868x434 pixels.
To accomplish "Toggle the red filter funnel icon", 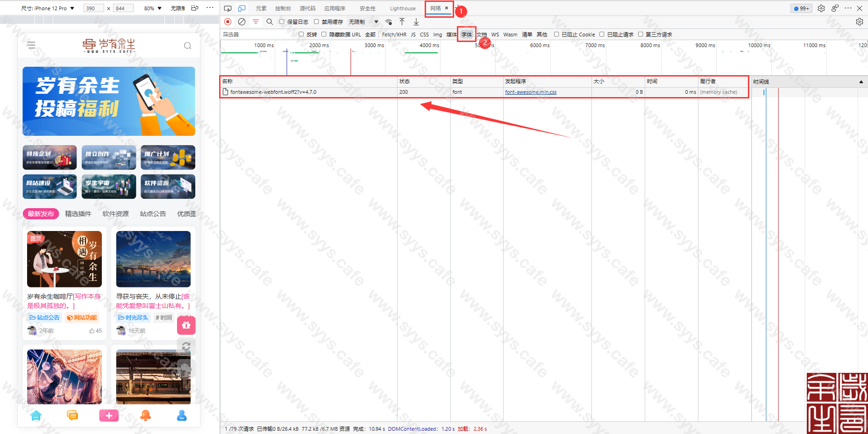I will click(256, 21).
